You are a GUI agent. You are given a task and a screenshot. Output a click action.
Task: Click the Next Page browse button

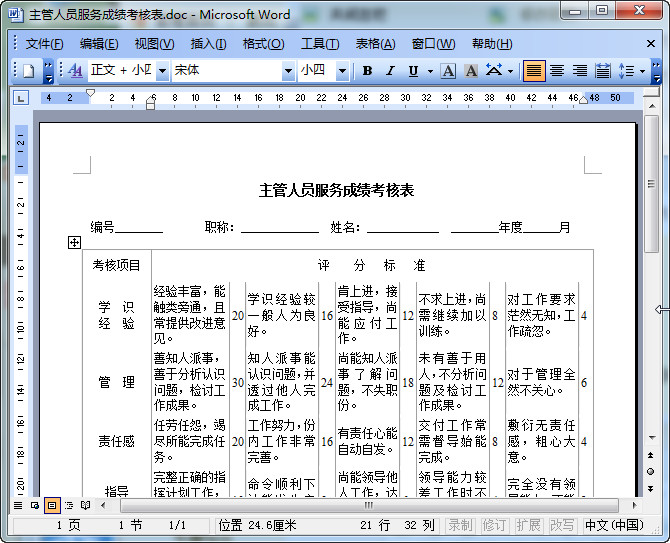tap(650, 488)
